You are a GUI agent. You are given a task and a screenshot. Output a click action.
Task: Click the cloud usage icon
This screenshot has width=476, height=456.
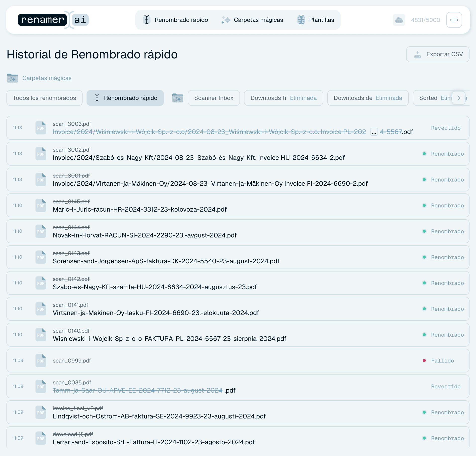pos(399,20)
